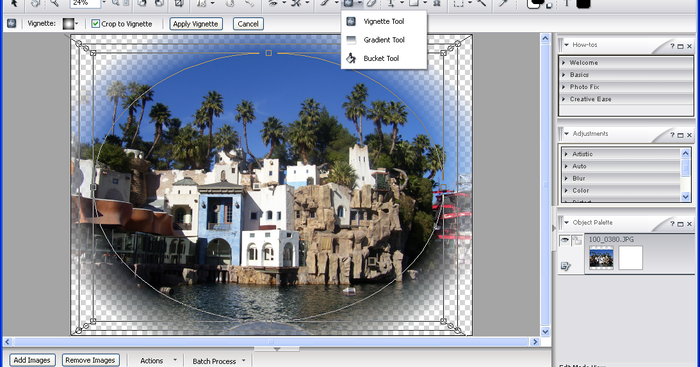Viewport: 700px width, 367px height.
Task: Expand the Artistic adjustments group
Action: point(621,154)
